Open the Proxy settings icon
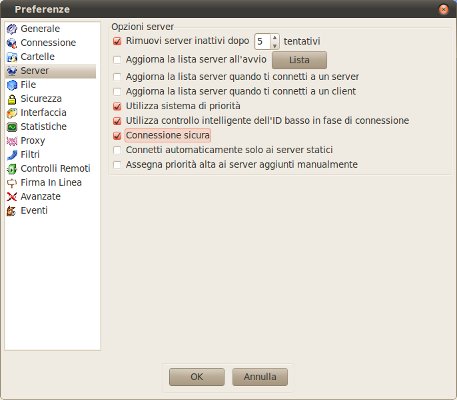Screen dimensions: 457x400 pos(12,141)
